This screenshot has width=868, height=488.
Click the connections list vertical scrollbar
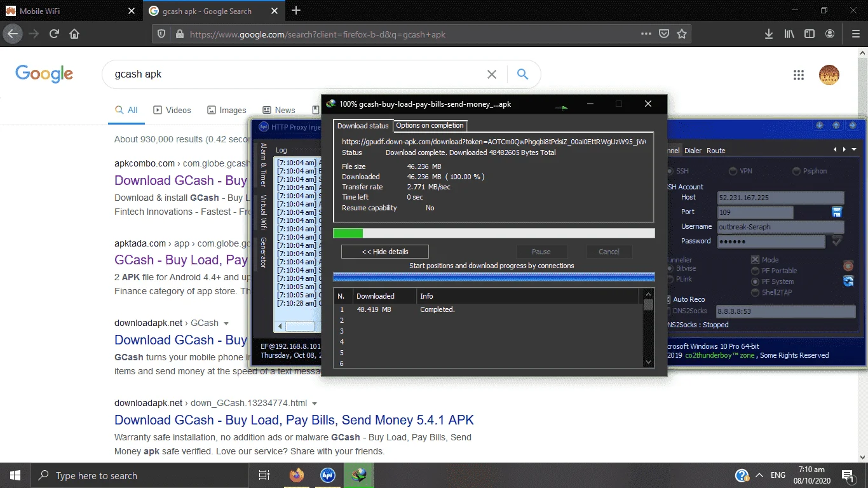(x=649, y=328)
